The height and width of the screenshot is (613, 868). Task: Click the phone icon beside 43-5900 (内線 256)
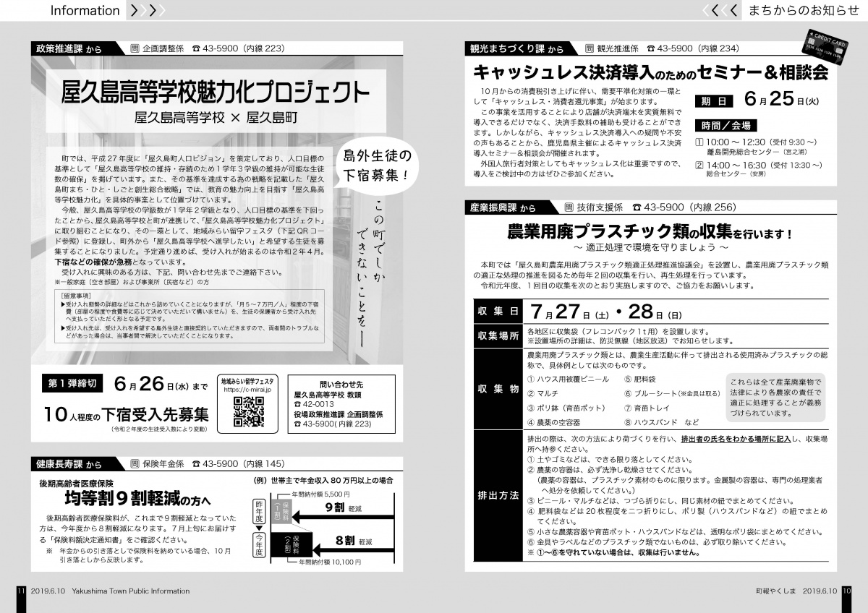pos(636,207)
